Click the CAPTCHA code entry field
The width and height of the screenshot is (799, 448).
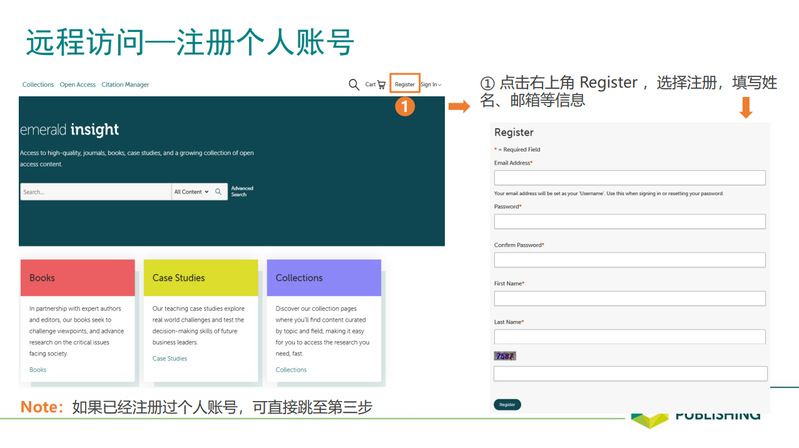629,374
